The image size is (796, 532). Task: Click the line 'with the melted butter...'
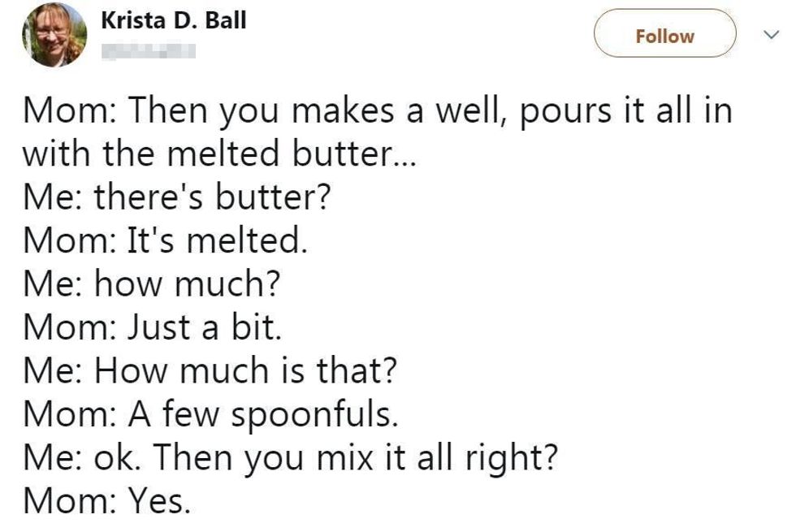(x=219, y=153)
